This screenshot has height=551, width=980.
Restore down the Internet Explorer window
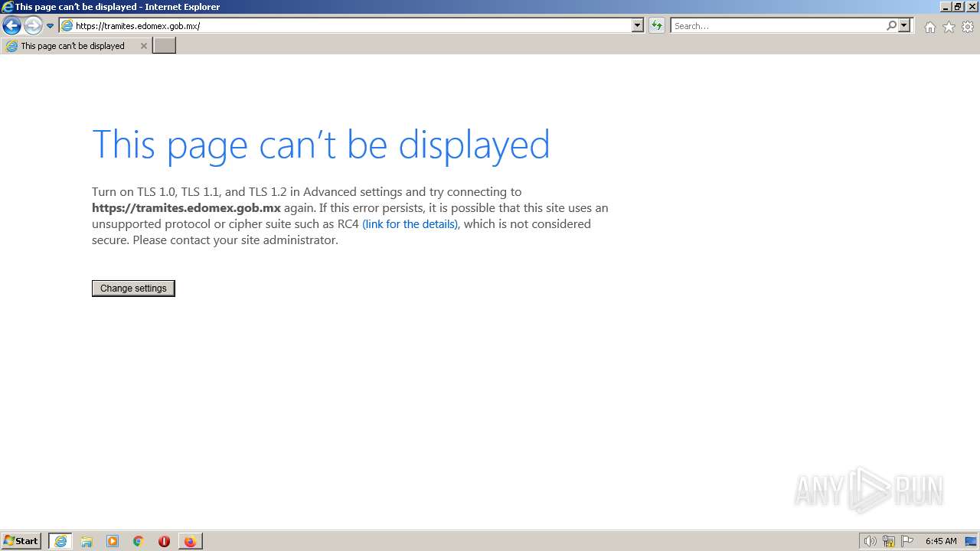point(957,6)
